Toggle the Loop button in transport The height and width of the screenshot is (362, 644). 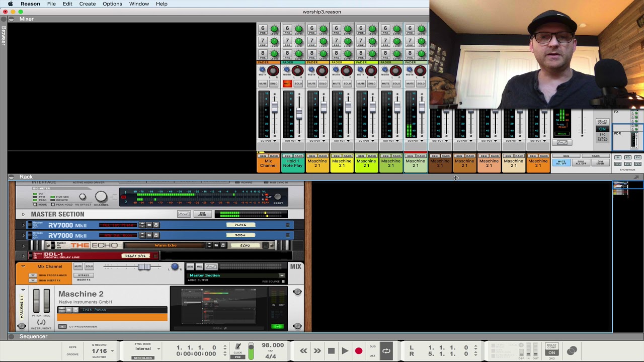coord(386,351)
